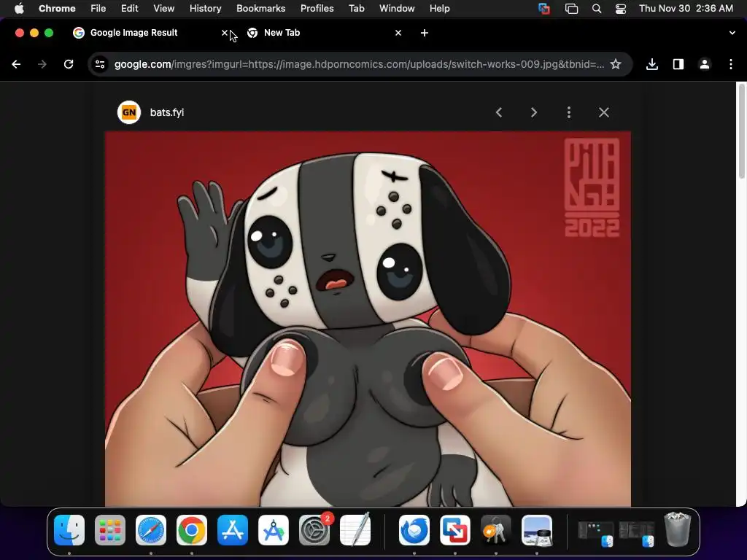The image size is (747, 560).
Task: Click the date and time in menu bar
Action: point(686,9)
